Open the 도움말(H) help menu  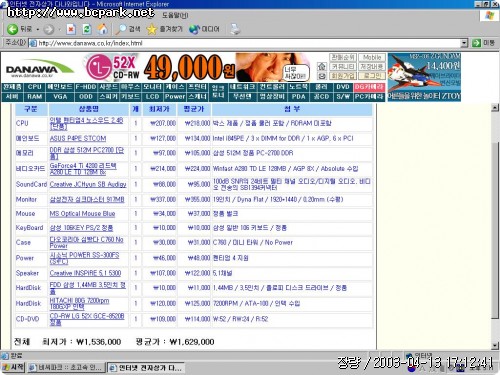pyautogui.click(x=175, y=15)
